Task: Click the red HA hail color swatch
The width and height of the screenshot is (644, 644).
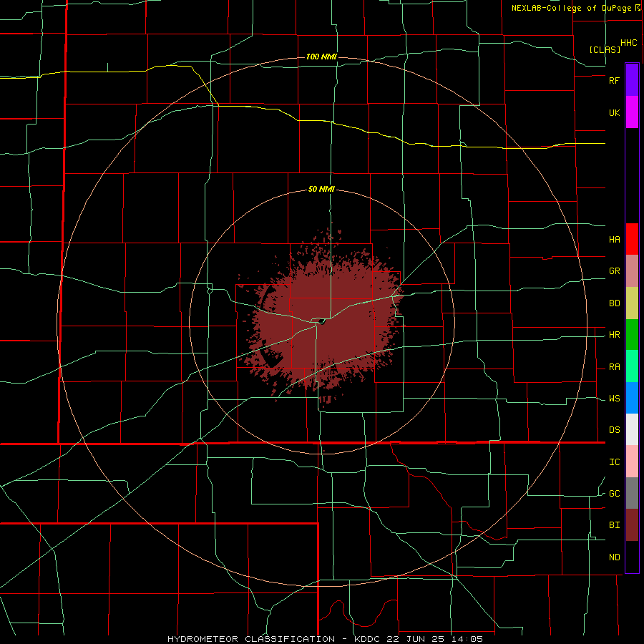Action: click(632, 239)
